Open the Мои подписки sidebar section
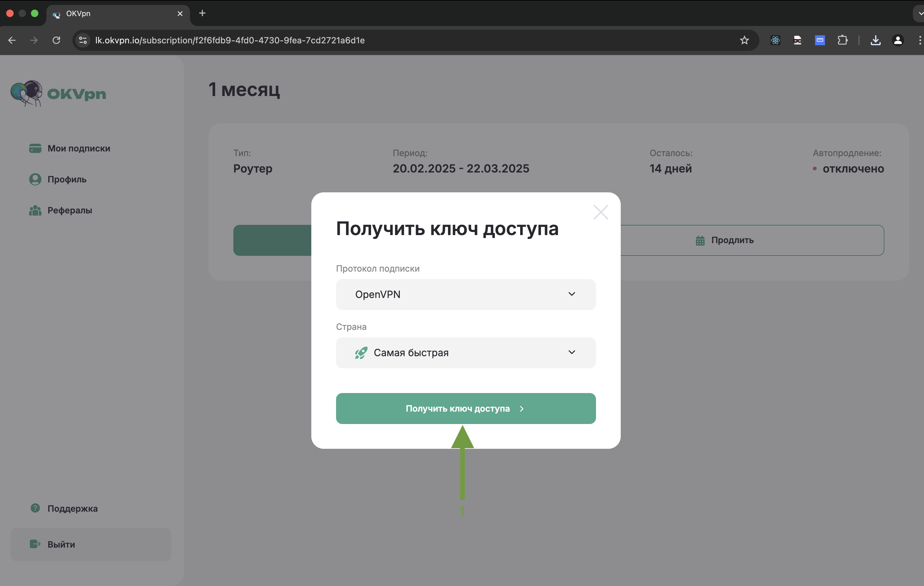The image size is (924, 586). (78, 148)
